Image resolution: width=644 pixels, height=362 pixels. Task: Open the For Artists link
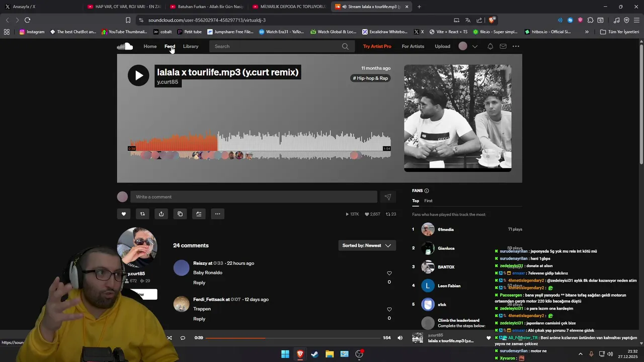[x=413, y=46]
